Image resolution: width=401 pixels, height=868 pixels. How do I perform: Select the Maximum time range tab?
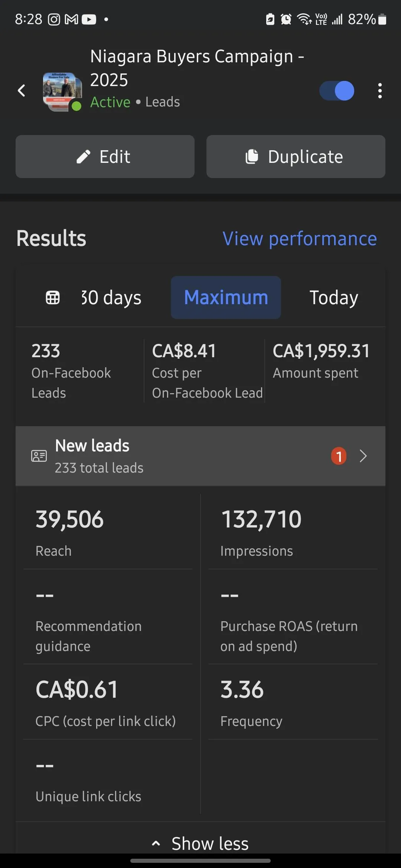click(x=226, y=297)
